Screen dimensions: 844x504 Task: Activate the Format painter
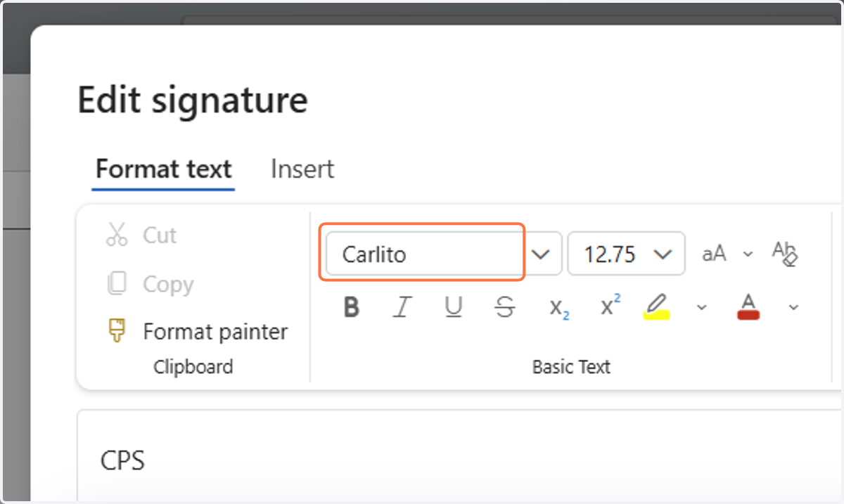[197, 332]
